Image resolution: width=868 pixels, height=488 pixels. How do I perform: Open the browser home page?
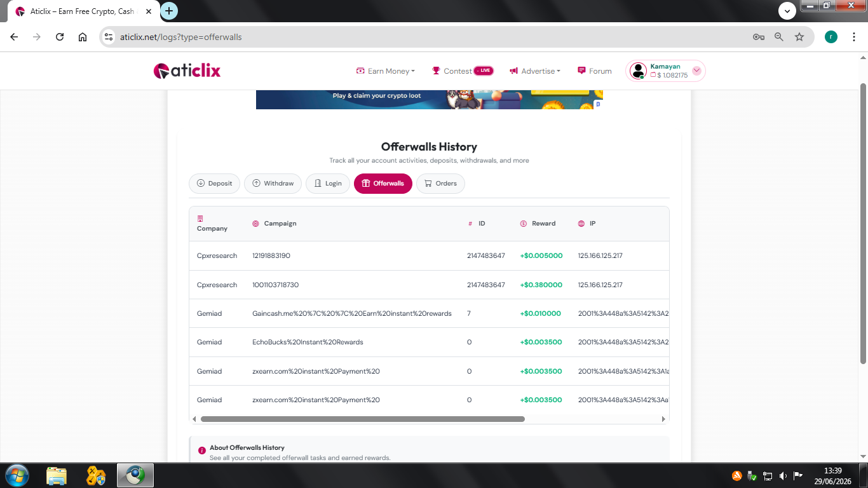click(x=83, y=37)
